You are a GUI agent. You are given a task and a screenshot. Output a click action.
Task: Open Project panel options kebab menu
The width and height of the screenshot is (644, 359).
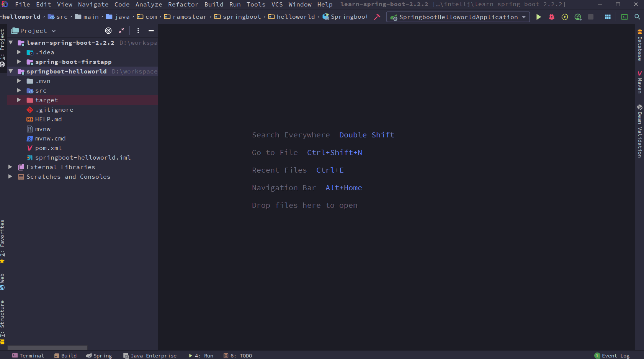coord(138,31)
